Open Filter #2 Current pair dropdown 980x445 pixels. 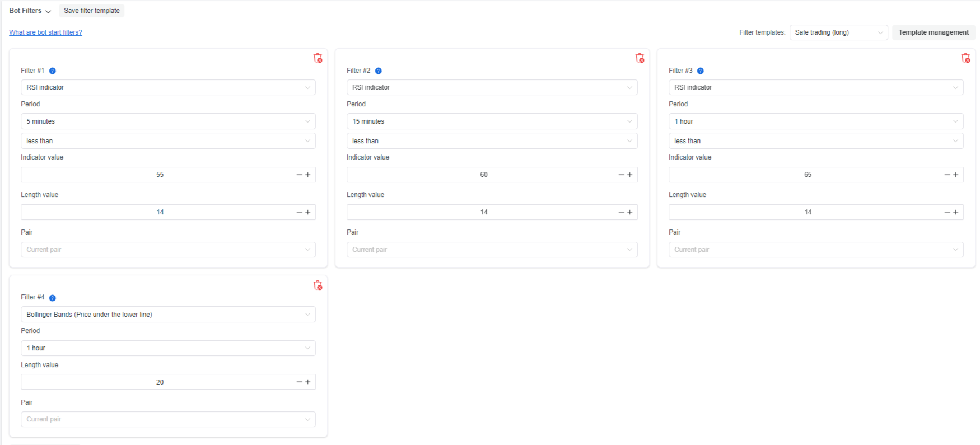click(492, 250)
